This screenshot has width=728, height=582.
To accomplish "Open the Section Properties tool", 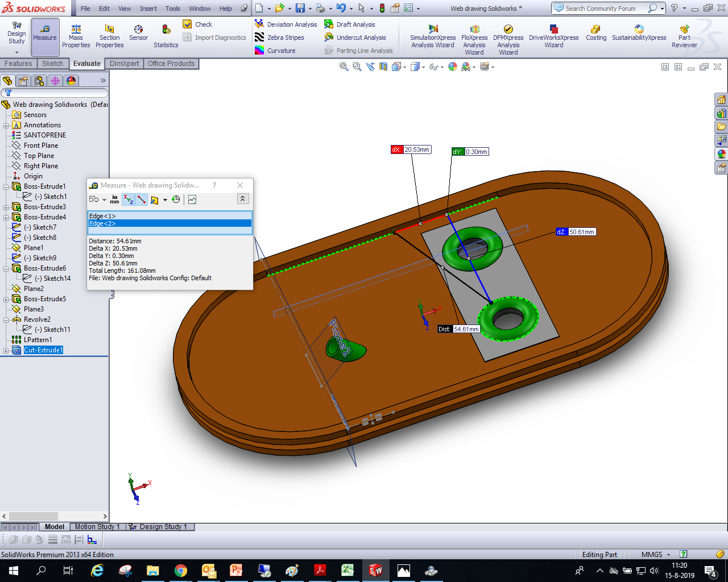I will [109, 36].
